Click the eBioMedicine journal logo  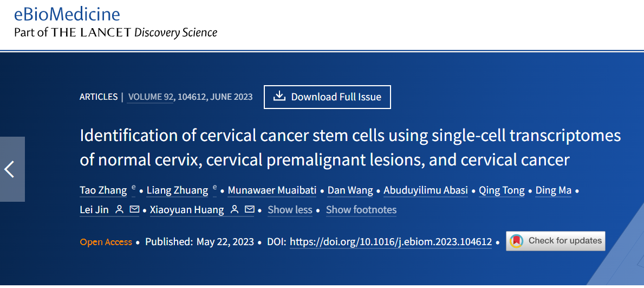tap(67, 15)
